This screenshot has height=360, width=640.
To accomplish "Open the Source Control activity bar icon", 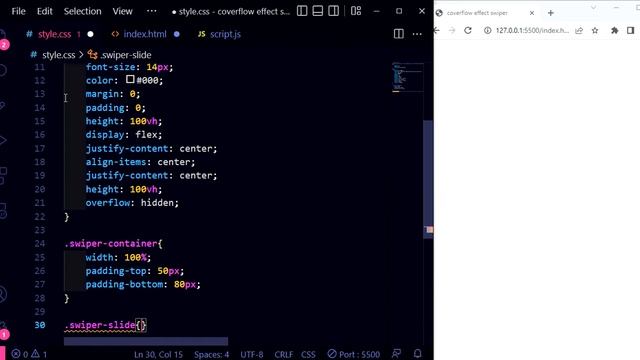I will pos(2,105).
